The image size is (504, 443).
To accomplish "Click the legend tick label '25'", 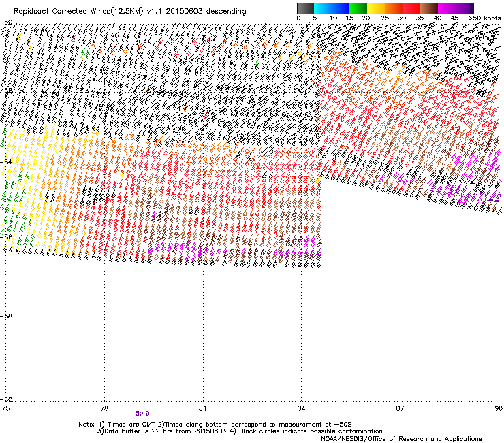I will 385,18.
